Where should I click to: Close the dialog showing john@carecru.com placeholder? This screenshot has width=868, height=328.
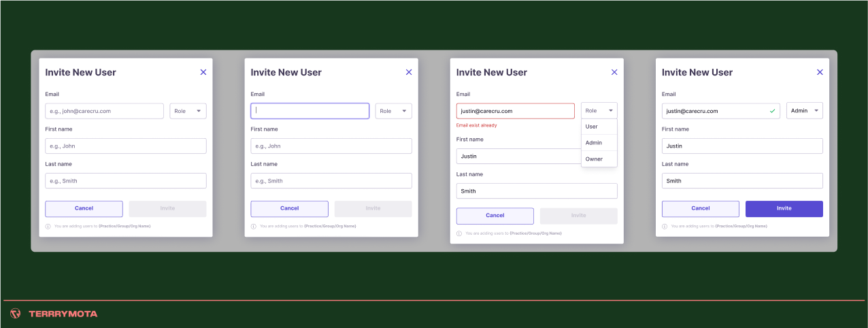pyautogui.click(x=203, y=72)
